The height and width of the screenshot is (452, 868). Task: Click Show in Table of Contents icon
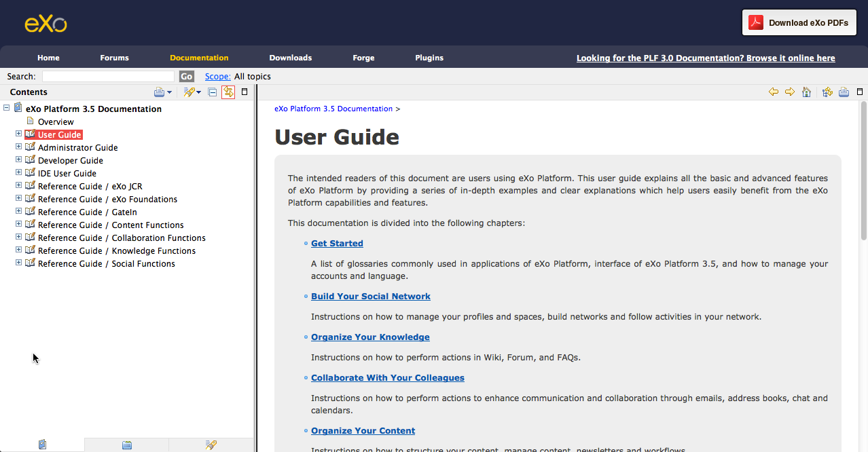(827, 92)
